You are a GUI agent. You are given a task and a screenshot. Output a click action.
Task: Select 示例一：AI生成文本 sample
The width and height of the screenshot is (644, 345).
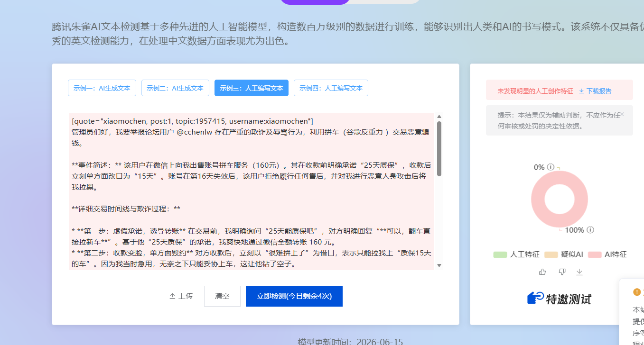point(102,88)
